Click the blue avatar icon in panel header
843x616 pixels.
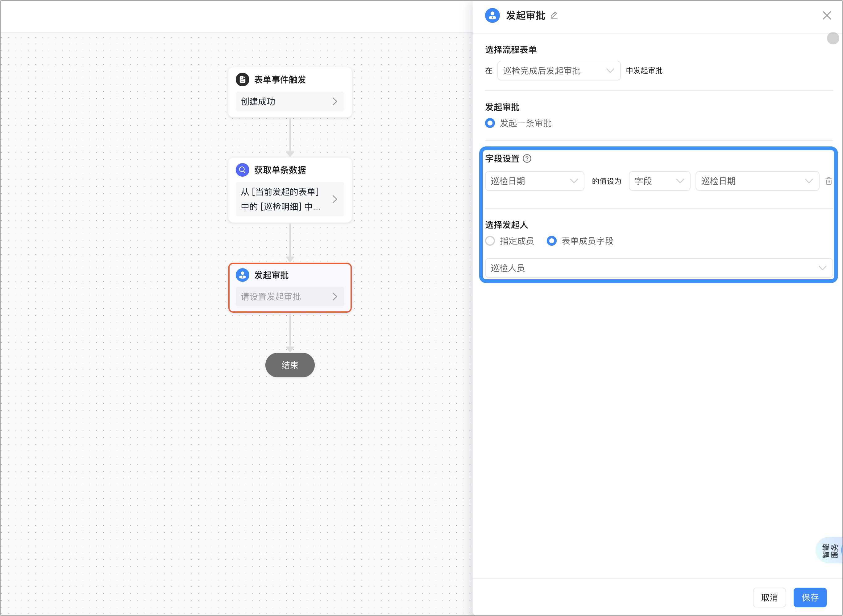[492, 16]
